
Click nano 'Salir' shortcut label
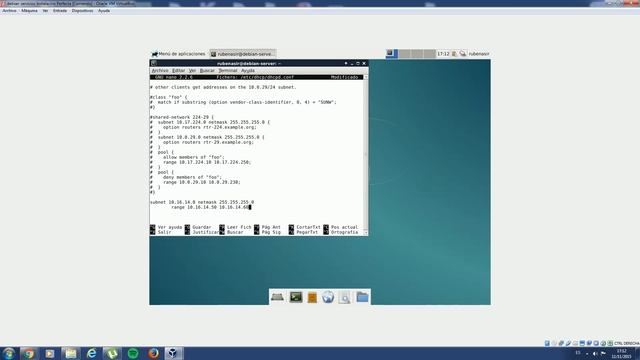[x=164, y=232]
